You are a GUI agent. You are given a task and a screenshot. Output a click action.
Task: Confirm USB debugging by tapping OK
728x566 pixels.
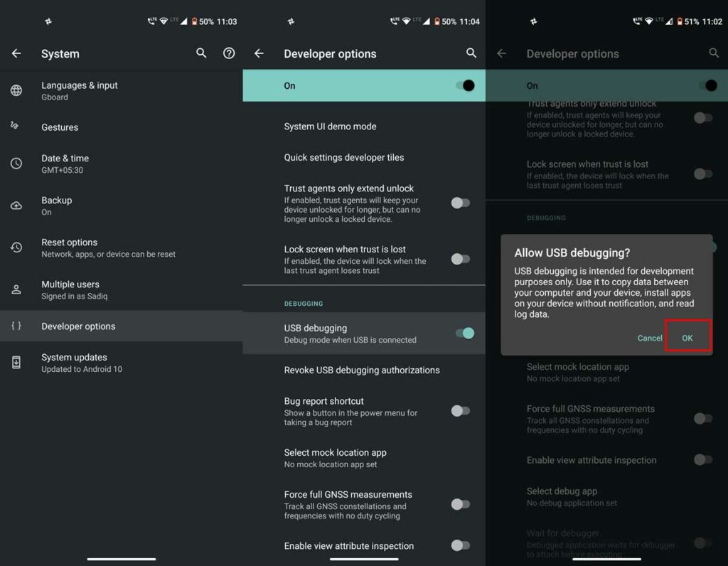pos(687,338)
